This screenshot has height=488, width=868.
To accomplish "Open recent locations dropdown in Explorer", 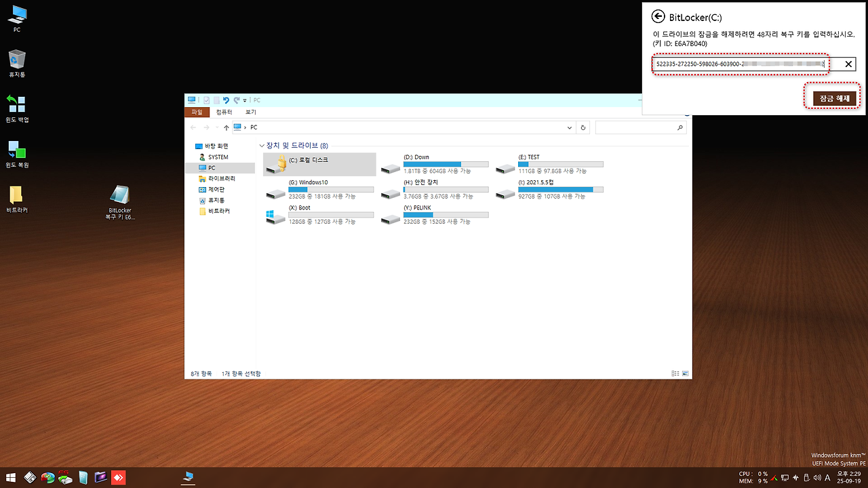I will 217,127.
